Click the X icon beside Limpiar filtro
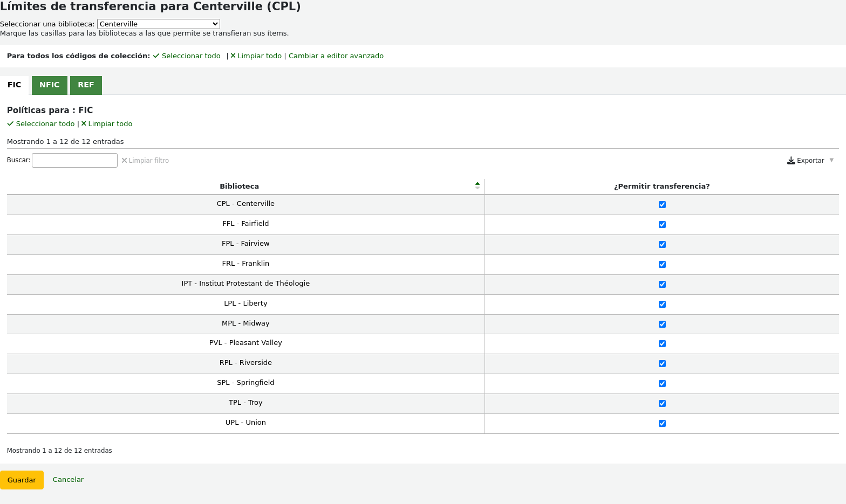 tap(124, 161)
